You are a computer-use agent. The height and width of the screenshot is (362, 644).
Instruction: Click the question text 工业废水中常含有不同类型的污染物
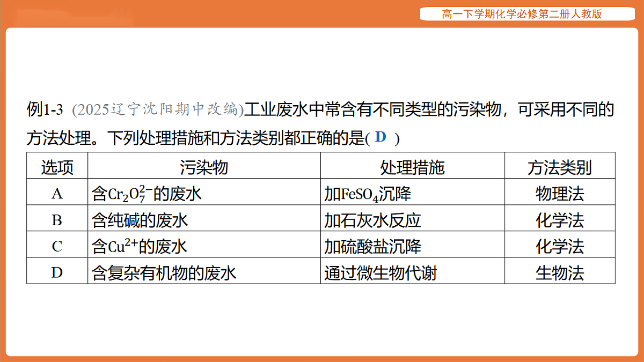click(x=373, y=110)
